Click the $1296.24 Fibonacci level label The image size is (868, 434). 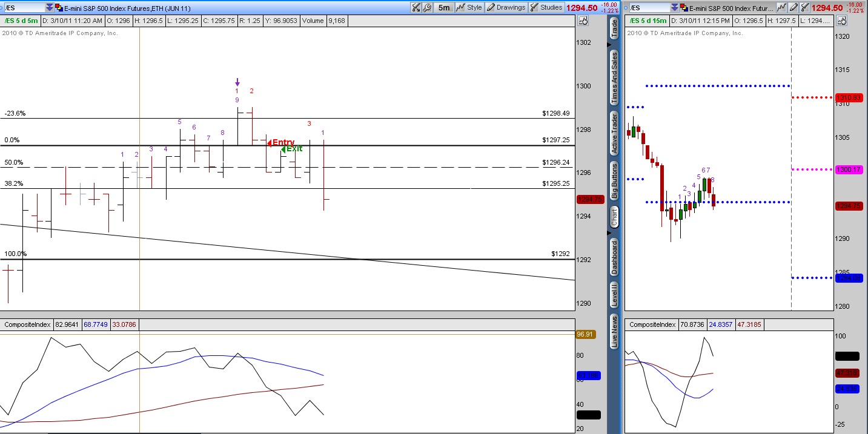pyautogui.click(x=556, y=162)
